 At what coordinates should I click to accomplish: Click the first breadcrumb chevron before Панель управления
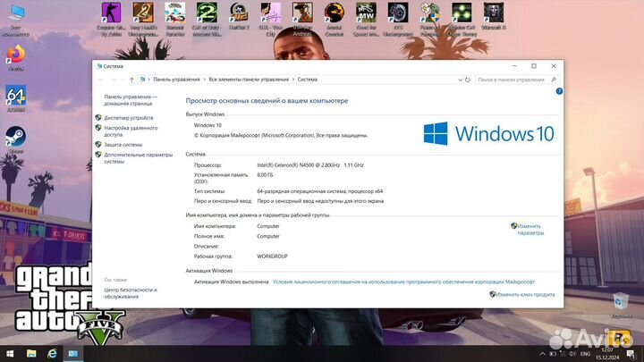click(x=148, y=80)
